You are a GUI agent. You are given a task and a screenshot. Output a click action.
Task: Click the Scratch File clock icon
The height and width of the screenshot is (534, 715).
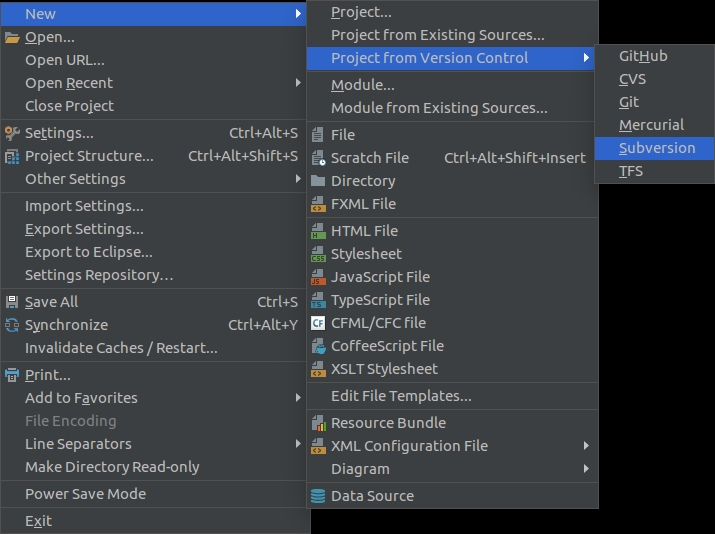[x=318, y=158]
